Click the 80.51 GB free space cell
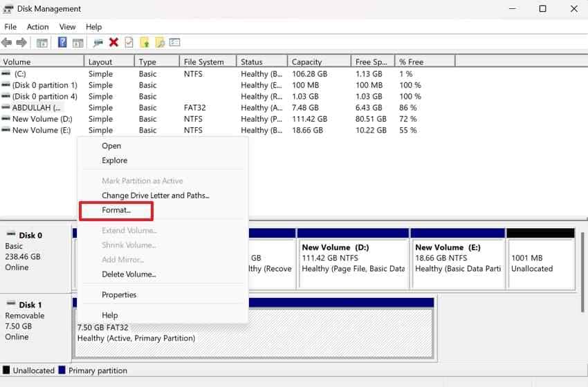Image resolution: width=588 pixels, height=387 pixels. pyautogui.click(x=371, y=119)
